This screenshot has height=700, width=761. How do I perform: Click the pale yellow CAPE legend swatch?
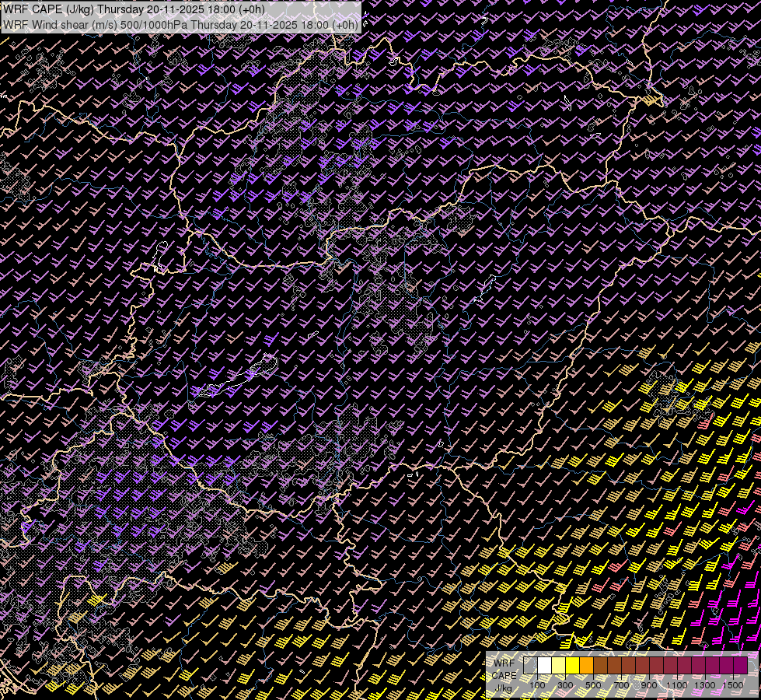tap(559, 666)
